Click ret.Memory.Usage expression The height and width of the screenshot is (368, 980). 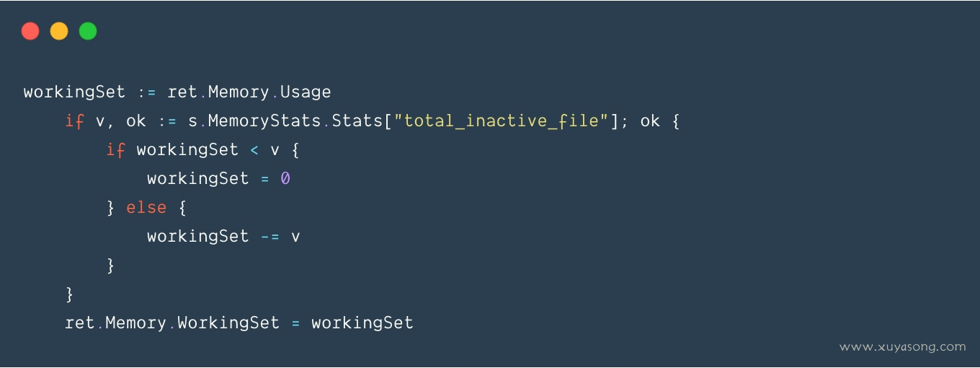[x=249, y=92]
